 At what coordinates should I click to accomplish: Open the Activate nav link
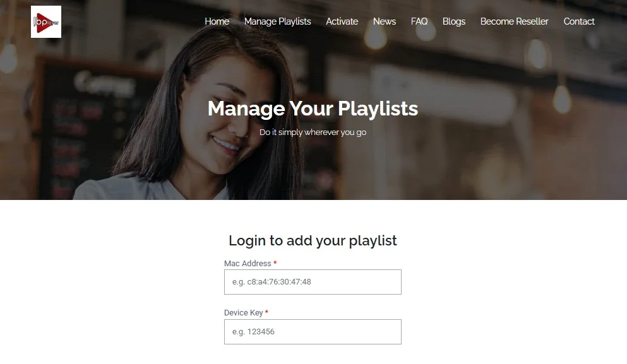(342, 21)
